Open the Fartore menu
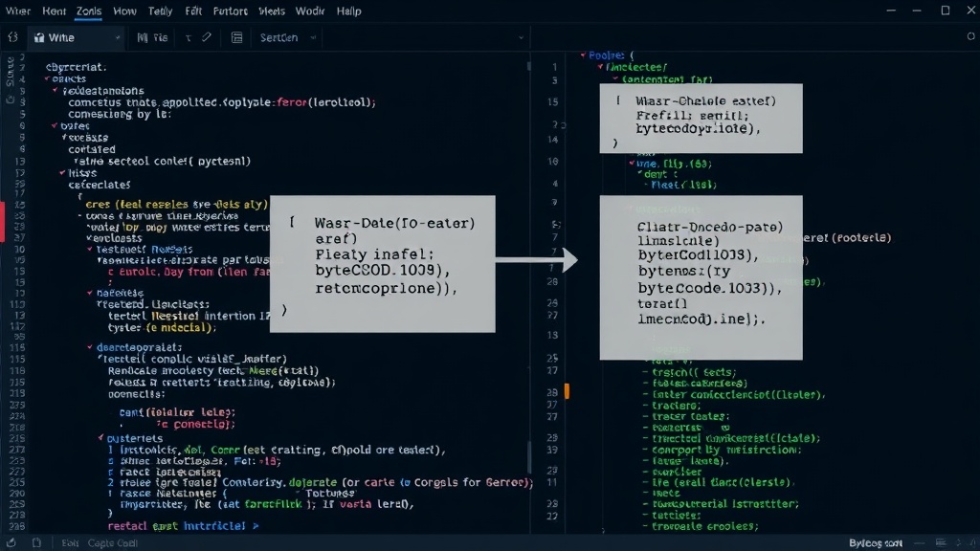 [x=230, y=11]
